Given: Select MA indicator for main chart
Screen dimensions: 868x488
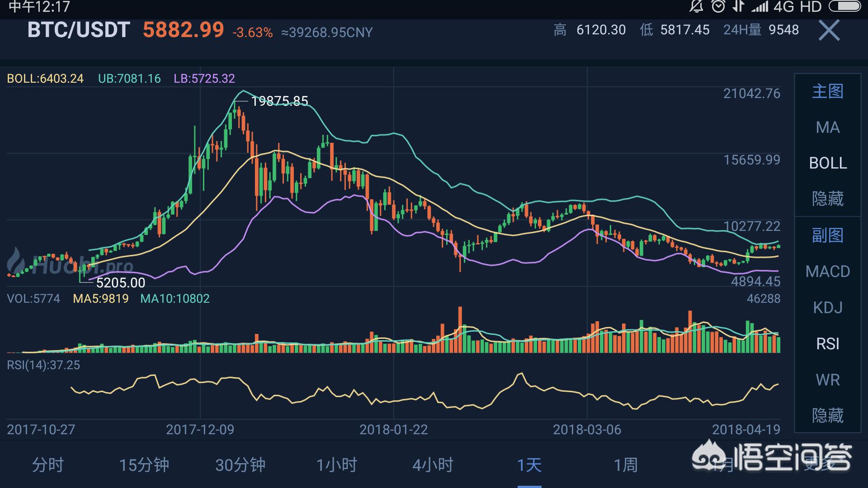Looking at the screenshot, I should (827, 127).
